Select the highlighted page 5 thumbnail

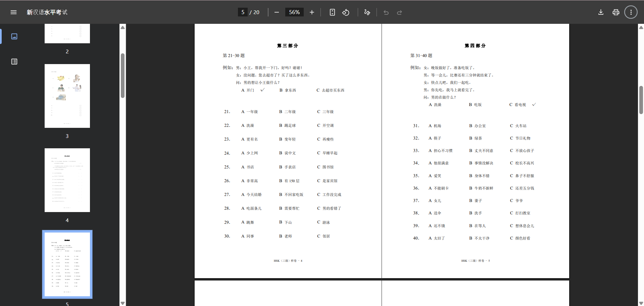67,264
